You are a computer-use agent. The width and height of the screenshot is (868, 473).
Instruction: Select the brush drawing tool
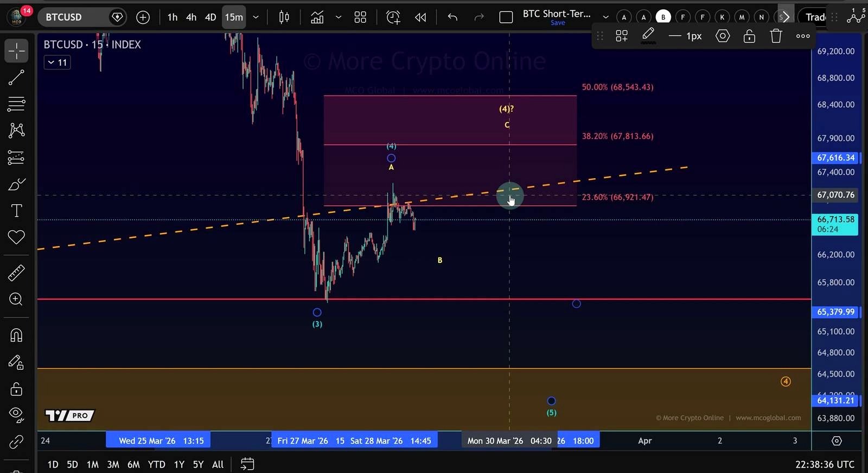pos(16,185)
